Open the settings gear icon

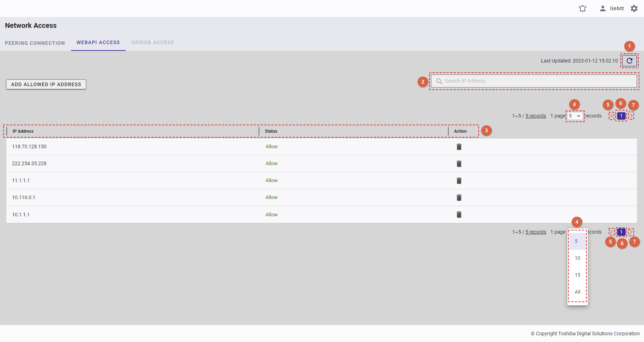(x=634, y=8)
